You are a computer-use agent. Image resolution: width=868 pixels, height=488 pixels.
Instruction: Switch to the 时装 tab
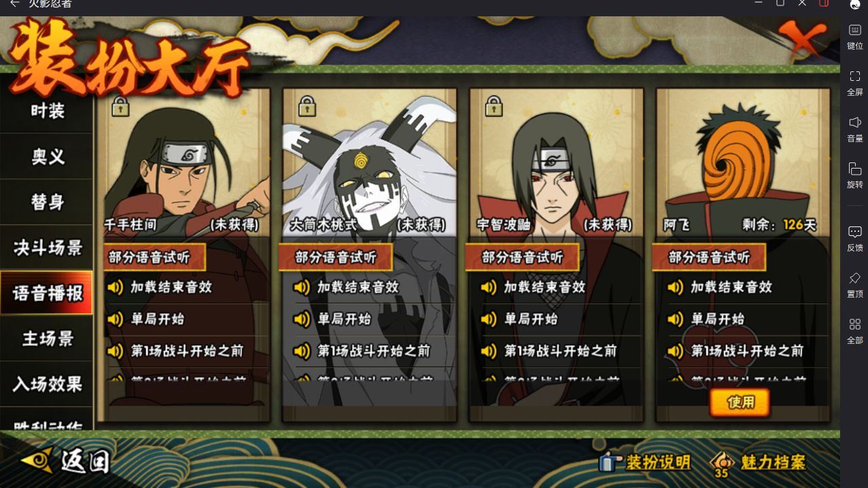point(46,111)
